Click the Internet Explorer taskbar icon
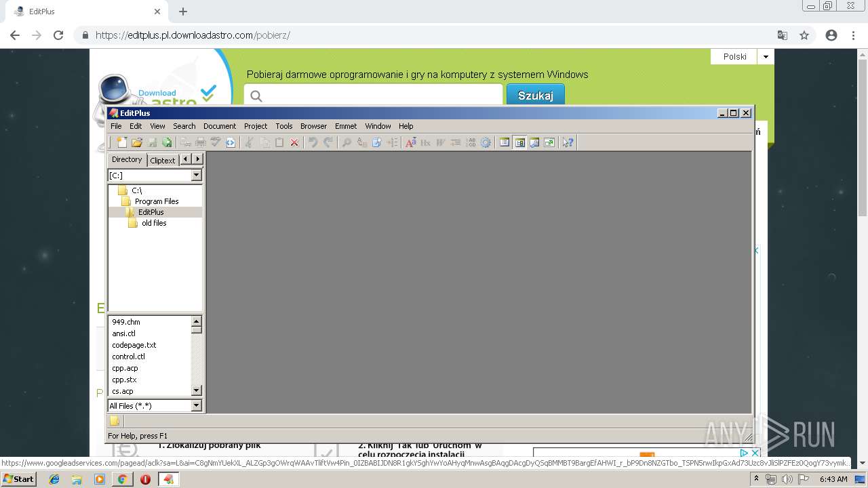This screenshot has height=488, width=868. [54, 479]
